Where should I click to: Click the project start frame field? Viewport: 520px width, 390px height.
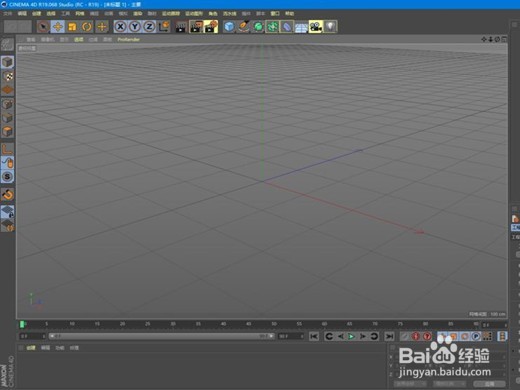32,336
